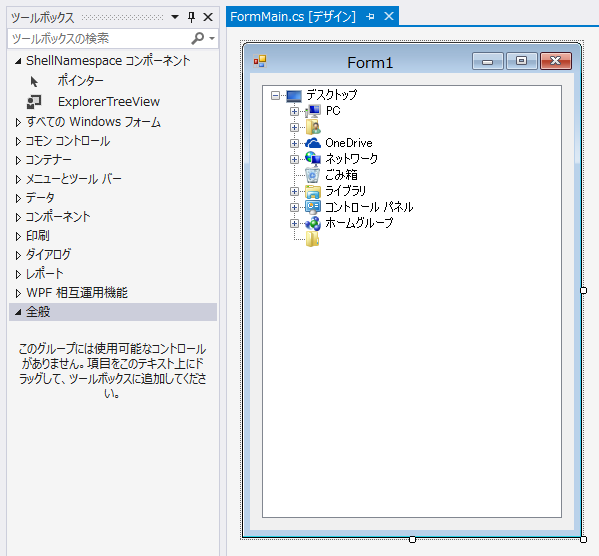This screenshot has width=599, height=556.
Task: Pin the FormMain.cs design tab
Action: pos(370,16)
